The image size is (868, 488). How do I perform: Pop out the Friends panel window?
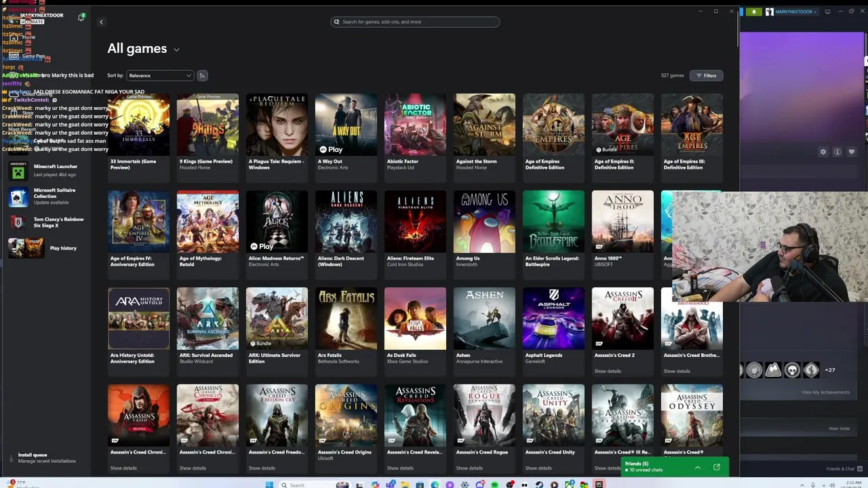[716, 467]
